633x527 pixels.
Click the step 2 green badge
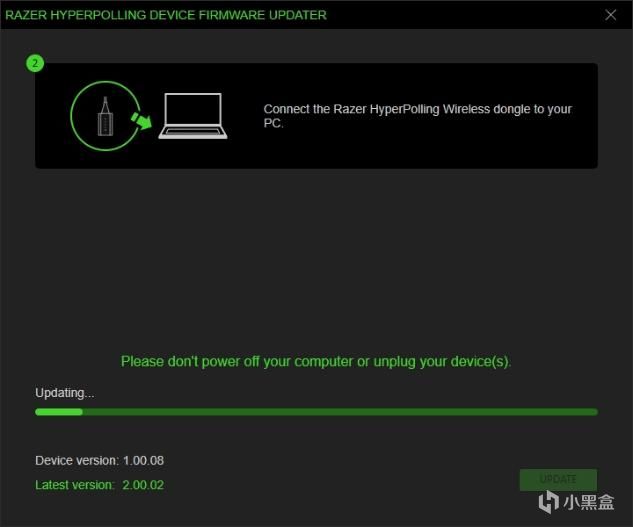tap(35, 63)
